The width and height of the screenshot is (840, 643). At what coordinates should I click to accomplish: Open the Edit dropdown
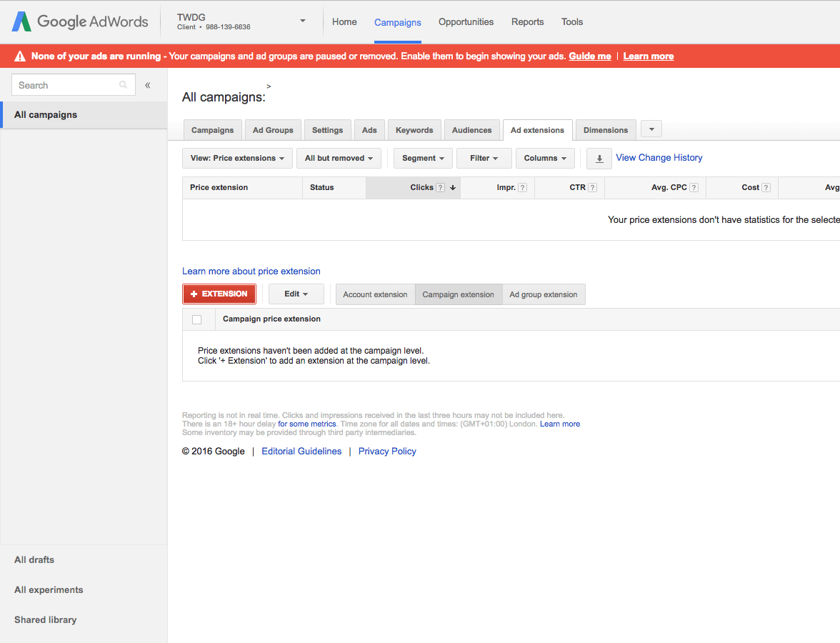tap(296, 294)
